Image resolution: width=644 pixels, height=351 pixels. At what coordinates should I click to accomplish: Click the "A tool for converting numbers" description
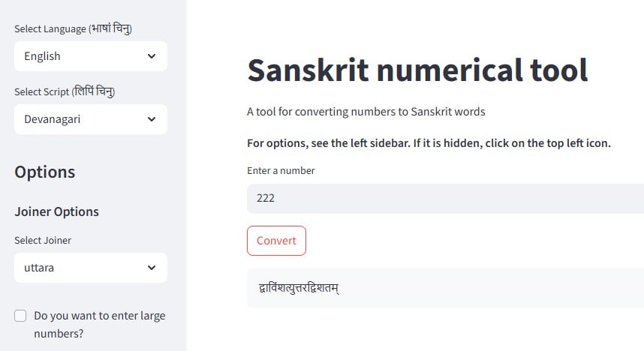[x=366, y=112]
